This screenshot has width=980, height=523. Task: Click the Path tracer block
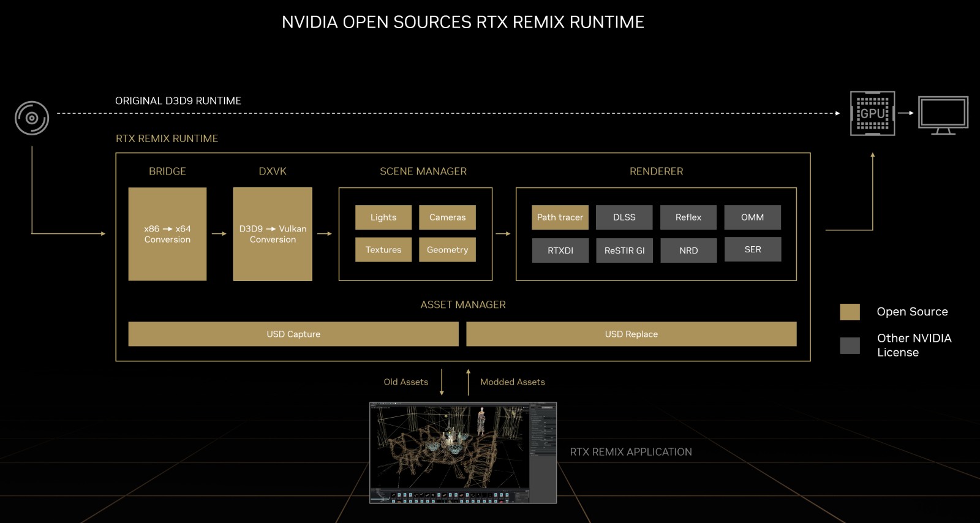coord(560,217)
